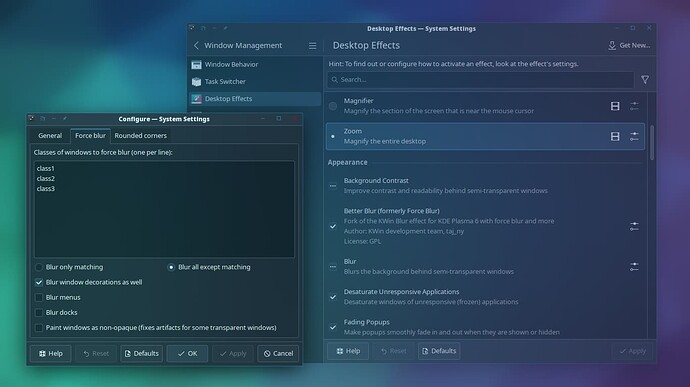Select the Zoom effect radio
This screenshot has height=387, width=690.
(x=333, y=136)
